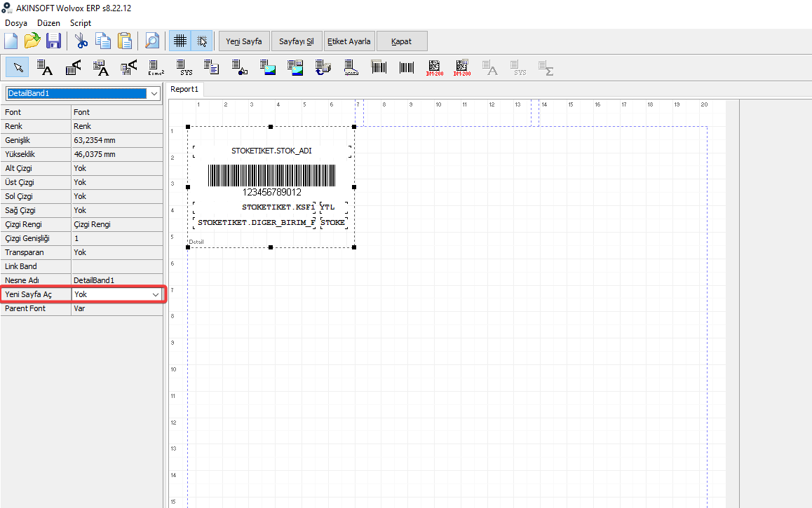Open print preview magnifier
This screenshot has height=508, width=812.
tap(151, 41)
